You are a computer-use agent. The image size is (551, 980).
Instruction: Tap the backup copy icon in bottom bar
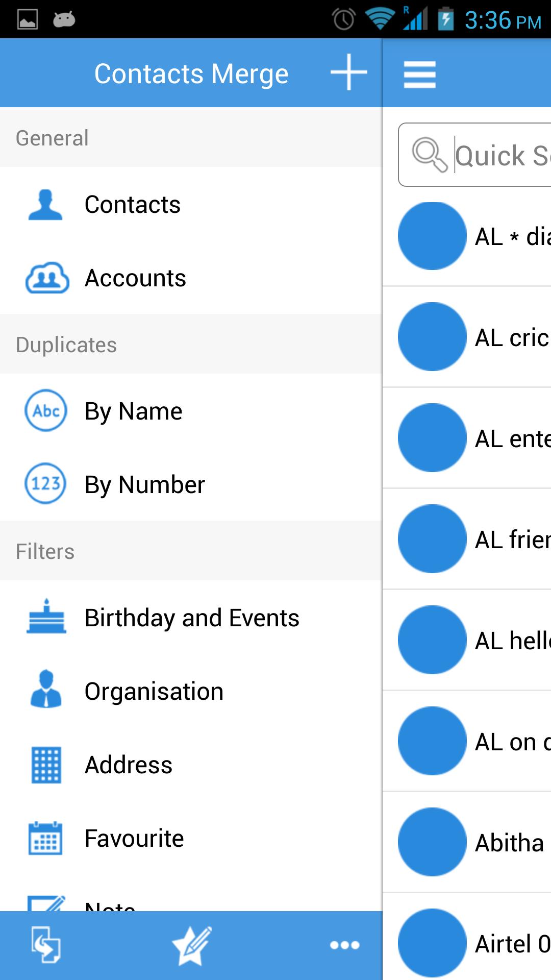46,945
